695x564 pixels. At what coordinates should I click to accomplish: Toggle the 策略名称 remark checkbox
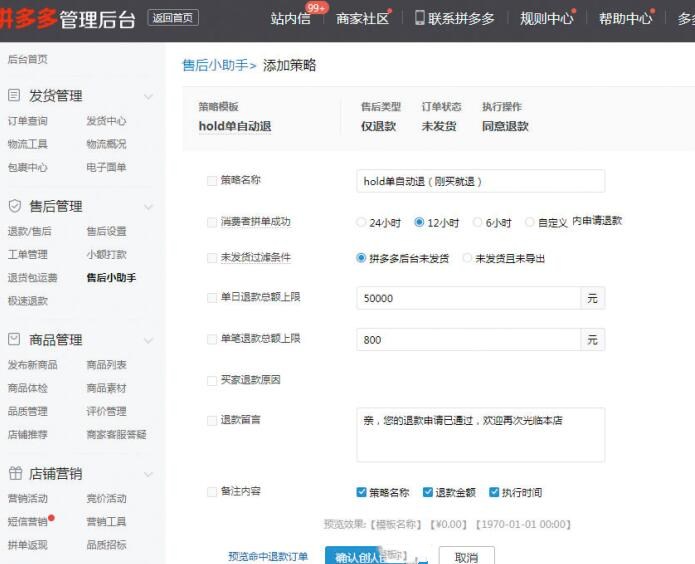tap(362, 492)
